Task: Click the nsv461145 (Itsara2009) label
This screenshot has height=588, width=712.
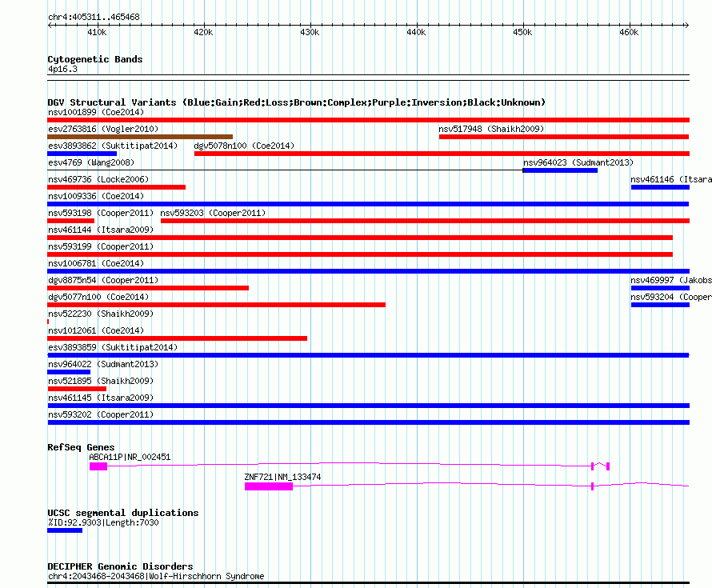Action: 101,398
